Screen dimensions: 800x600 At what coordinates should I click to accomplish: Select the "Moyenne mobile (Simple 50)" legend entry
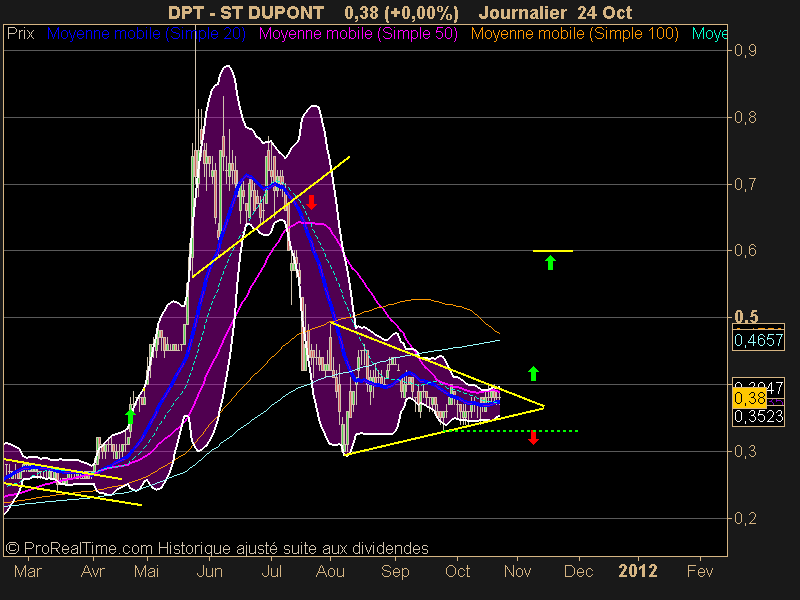[358, 34]
